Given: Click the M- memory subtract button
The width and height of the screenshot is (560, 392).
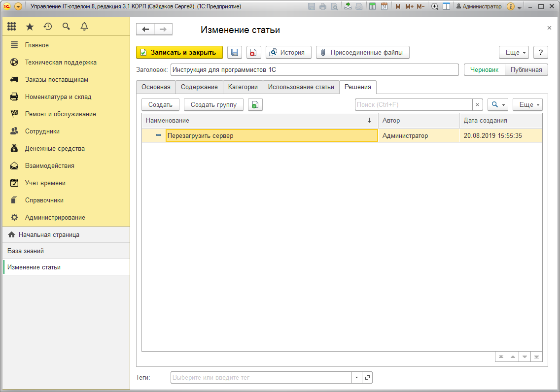Looking at the screenshot, I should coord(420,6).
